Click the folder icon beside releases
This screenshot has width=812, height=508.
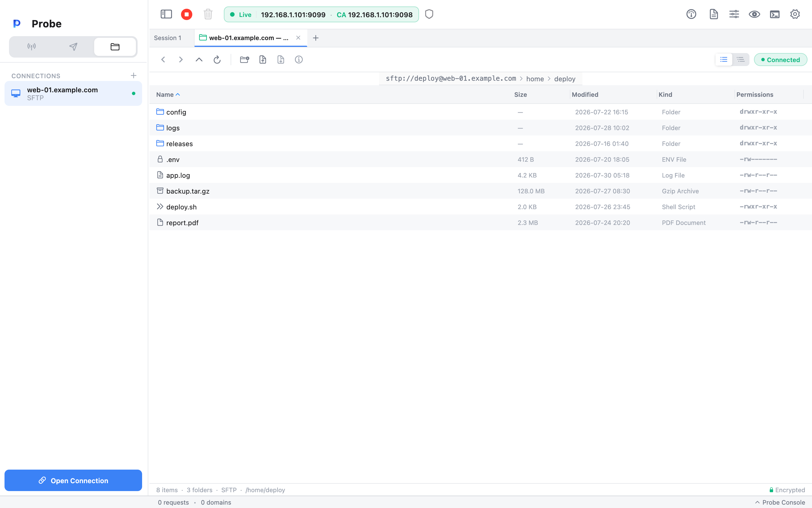[x=160, y=143]
